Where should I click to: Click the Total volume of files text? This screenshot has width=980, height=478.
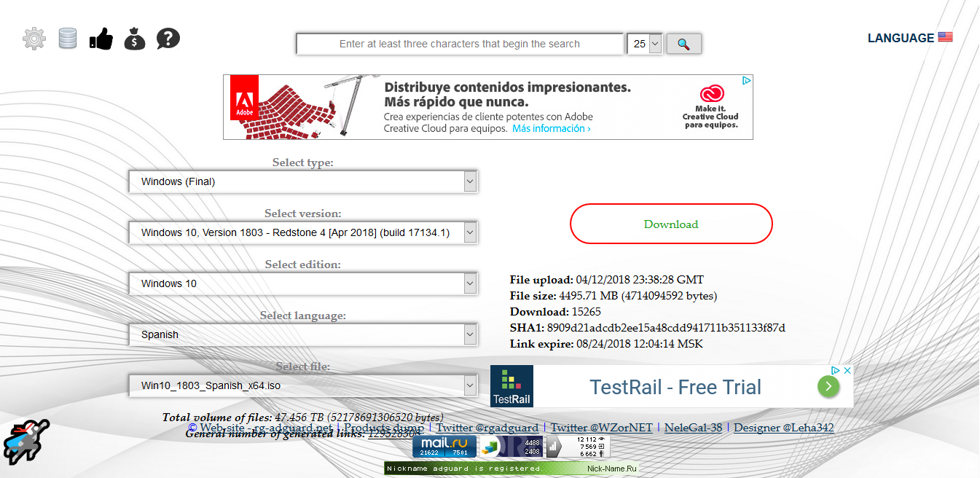pos(302,418)
